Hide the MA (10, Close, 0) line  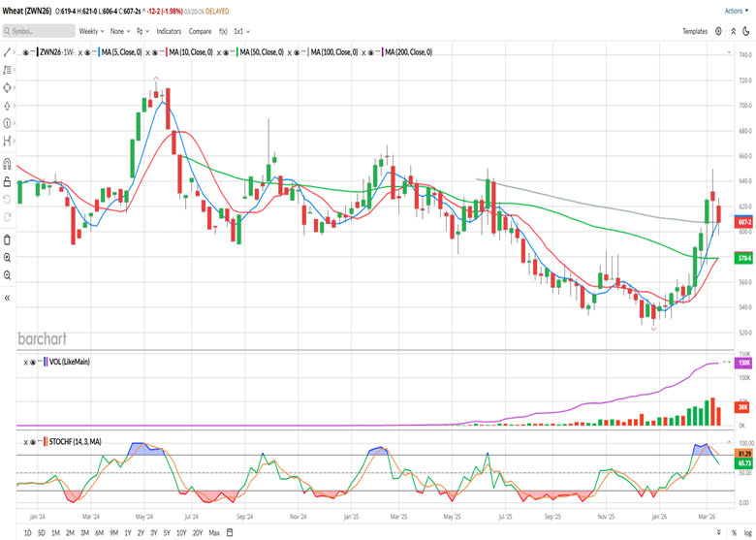coord(155,52)
